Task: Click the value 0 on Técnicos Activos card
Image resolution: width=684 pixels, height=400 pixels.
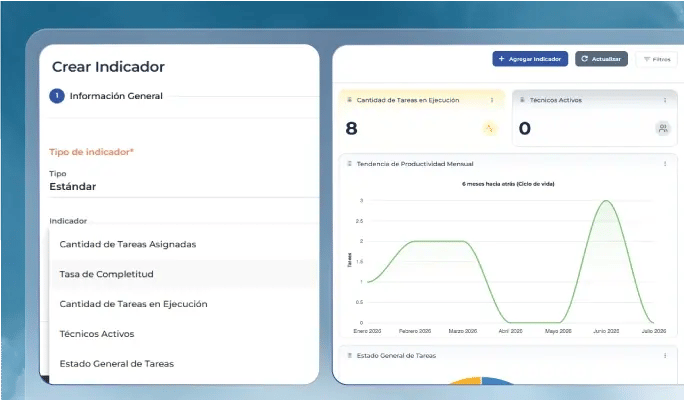Action: tap(525, 129)
